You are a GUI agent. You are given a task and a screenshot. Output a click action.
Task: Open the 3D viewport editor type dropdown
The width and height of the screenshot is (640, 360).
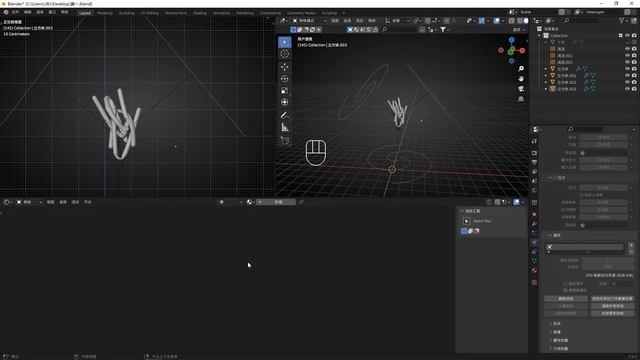click(x=284, y=20)
